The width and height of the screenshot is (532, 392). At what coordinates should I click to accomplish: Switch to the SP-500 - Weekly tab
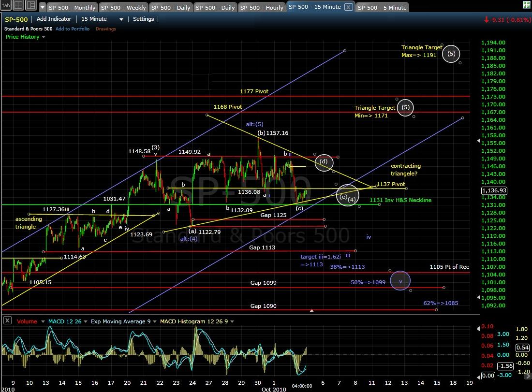point(123,7)
